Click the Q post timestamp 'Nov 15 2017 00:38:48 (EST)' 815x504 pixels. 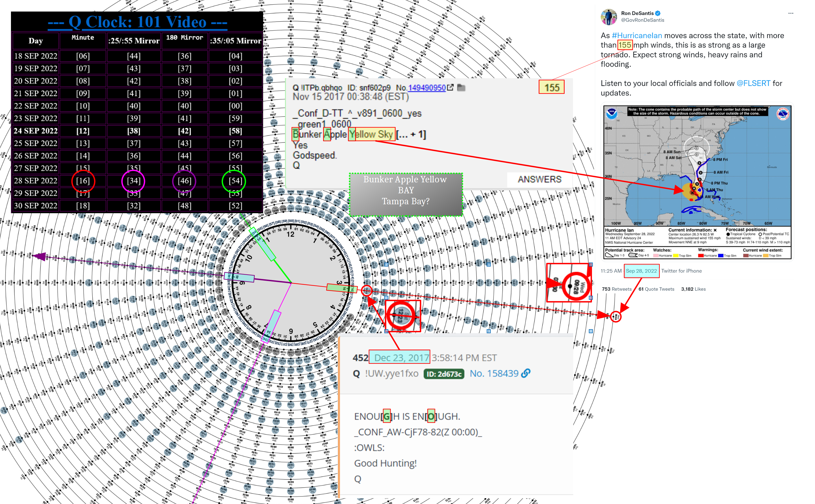pos(351,97)
